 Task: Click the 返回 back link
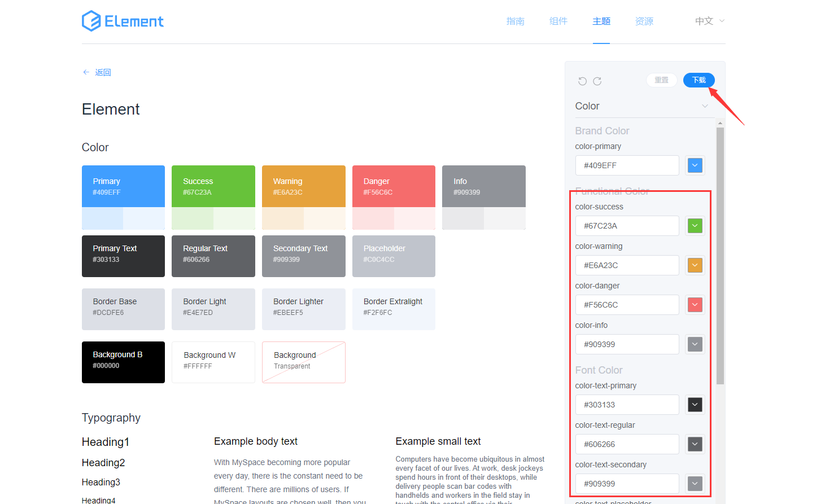tap(103, 72)
